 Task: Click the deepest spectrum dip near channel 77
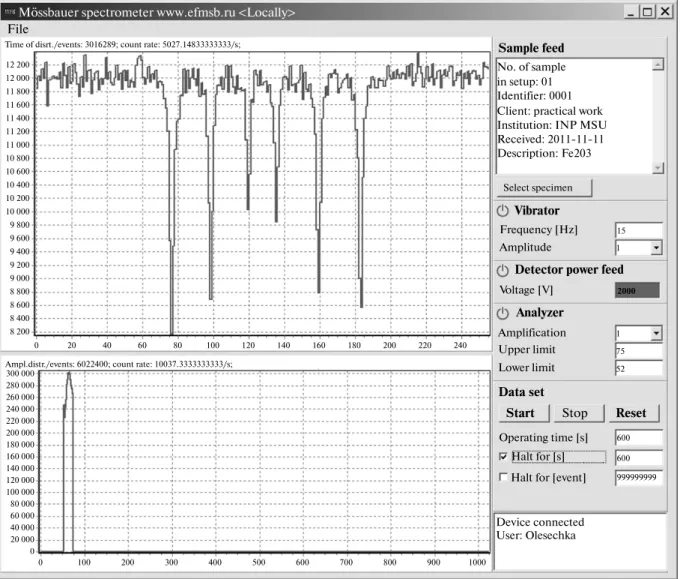pyautogui.click(x=171, y=332)
